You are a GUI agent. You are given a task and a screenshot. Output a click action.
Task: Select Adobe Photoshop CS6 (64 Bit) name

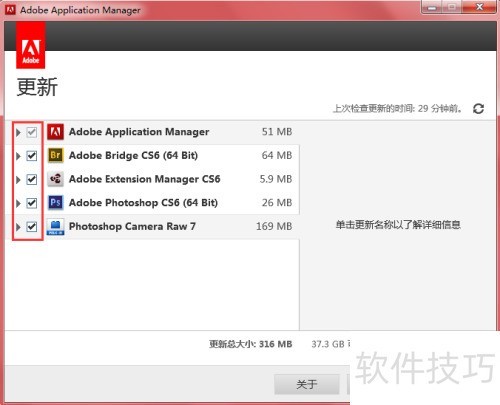[x=143, y=203]
